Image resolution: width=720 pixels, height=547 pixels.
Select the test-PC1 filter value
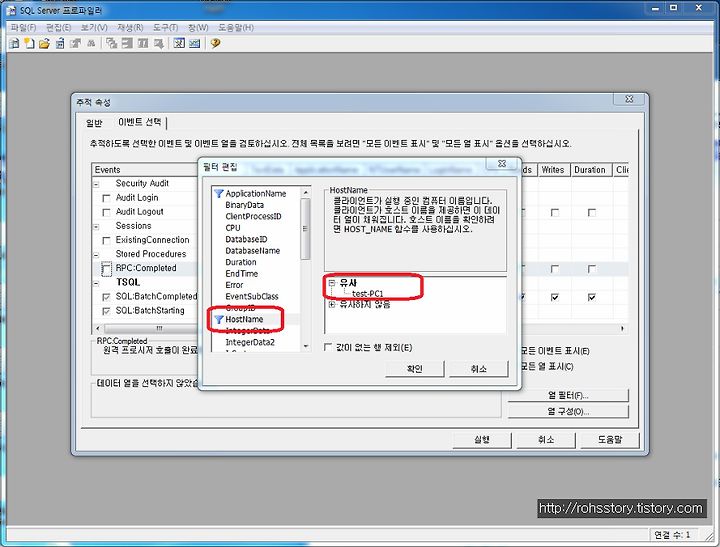pos(367,293)
